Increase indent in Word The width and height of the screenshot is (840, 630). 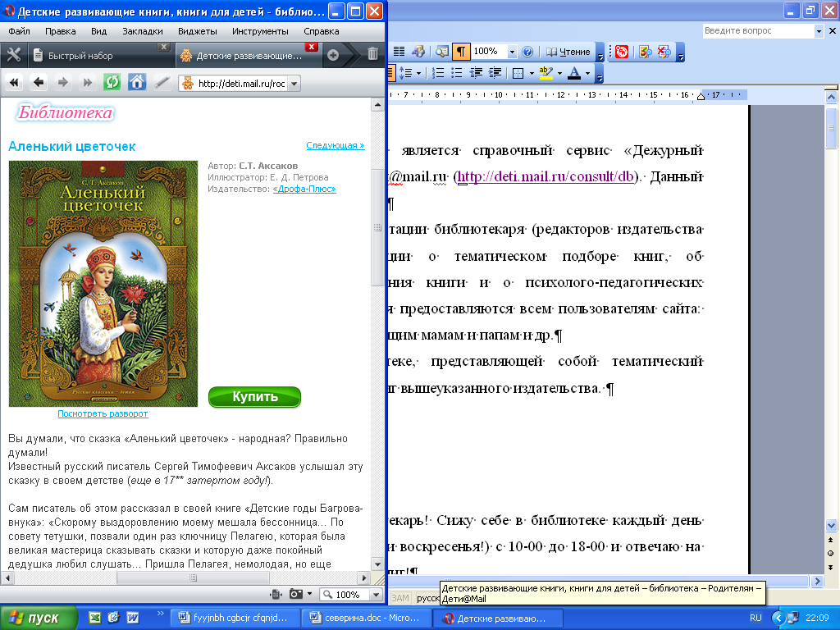pyautogui.click(x=495, y=73)
